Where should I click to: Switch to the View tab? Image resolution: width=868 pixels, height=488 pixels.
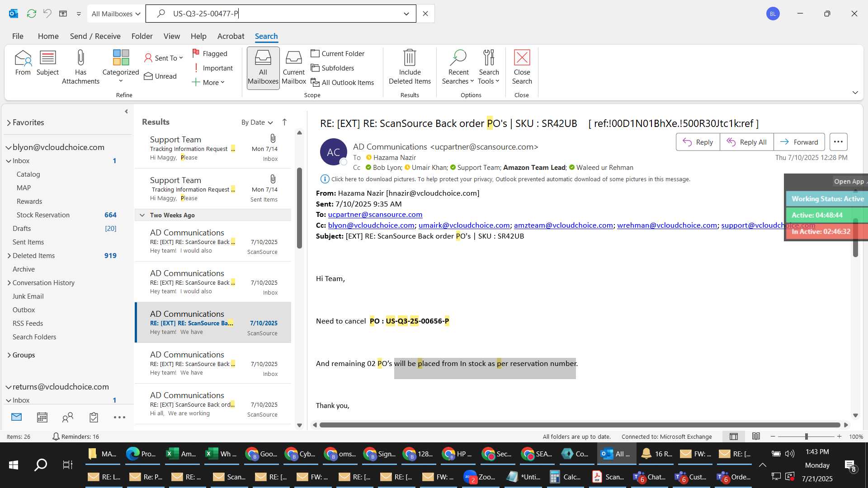pos(171,36)
